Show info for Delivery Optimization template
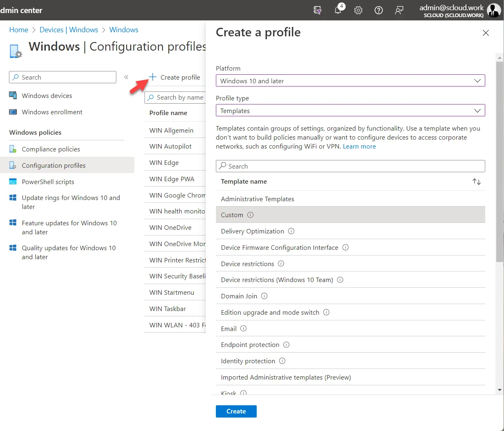The image size is (504, 431). tap(291, 231)
